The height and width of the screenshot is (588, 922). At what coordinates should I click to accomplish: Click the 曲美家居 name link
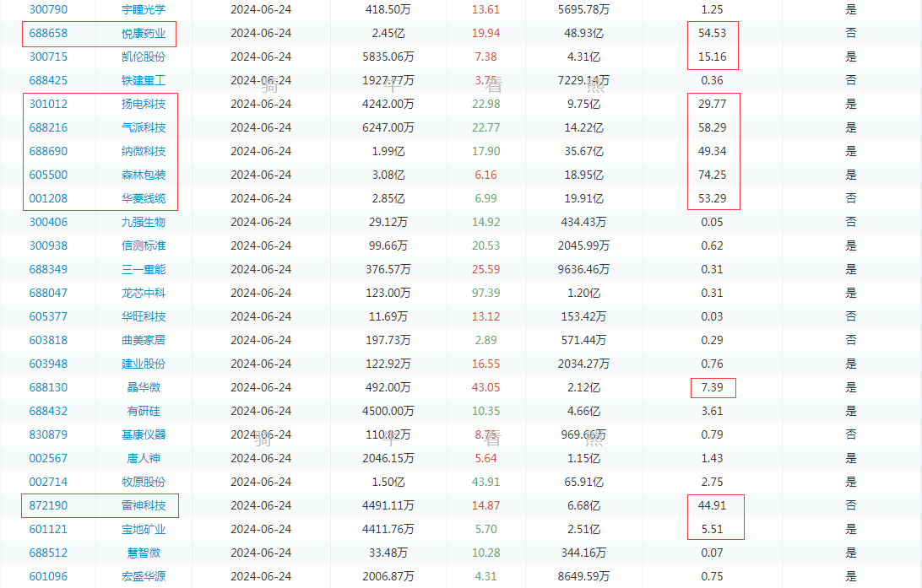[144, 341]
